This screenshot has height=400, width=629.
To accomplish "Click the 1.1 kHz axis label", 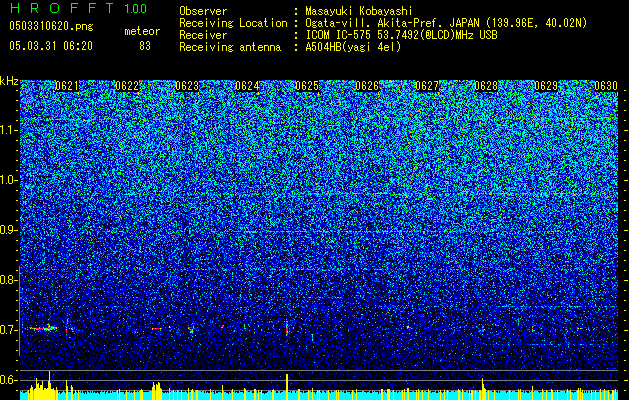I will point(8,130).
